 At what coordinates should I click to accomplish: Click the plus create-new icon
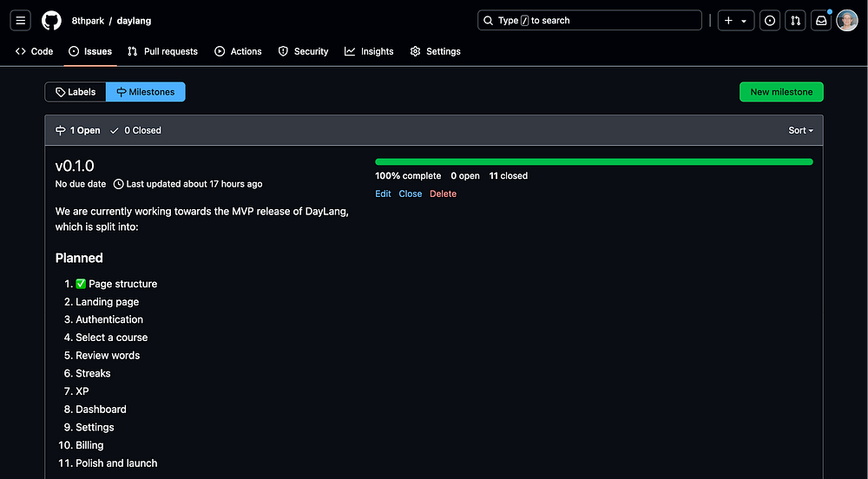[x=728, y=21]
